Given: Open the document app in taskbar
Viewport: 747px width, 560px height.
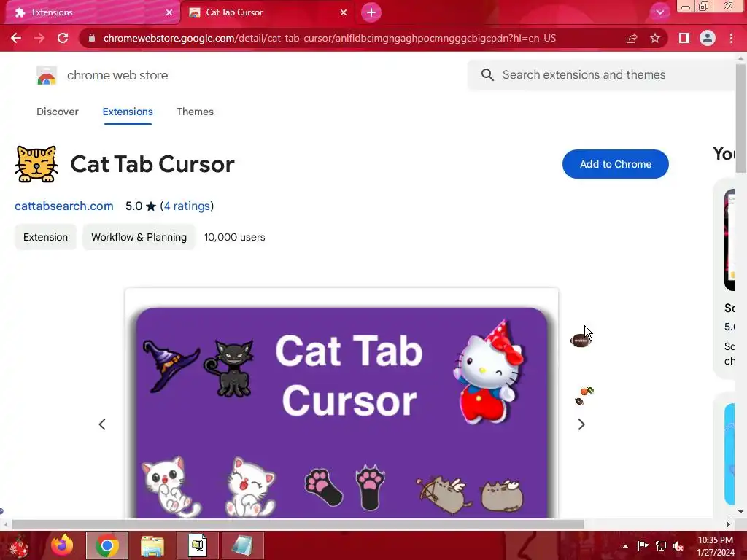Looking at the screenshot, I should (x=197, y=545).
